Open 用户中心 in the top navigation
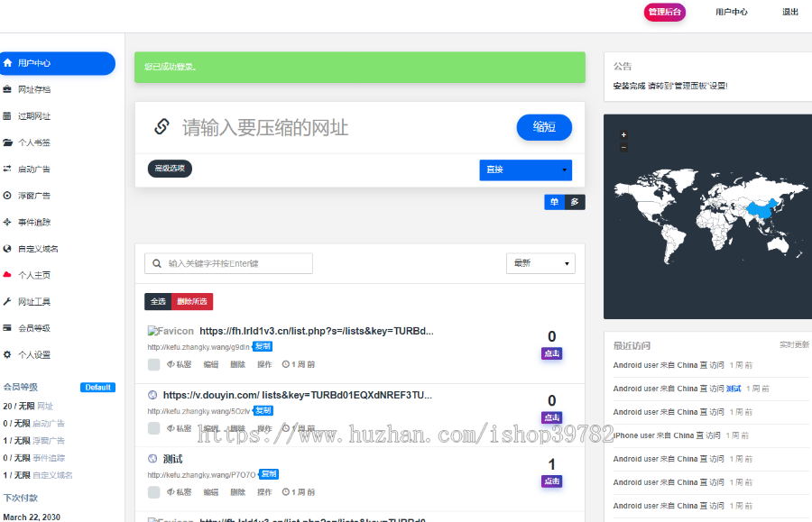Viewport: 812px width, 522px height. (x=731, y=12)
